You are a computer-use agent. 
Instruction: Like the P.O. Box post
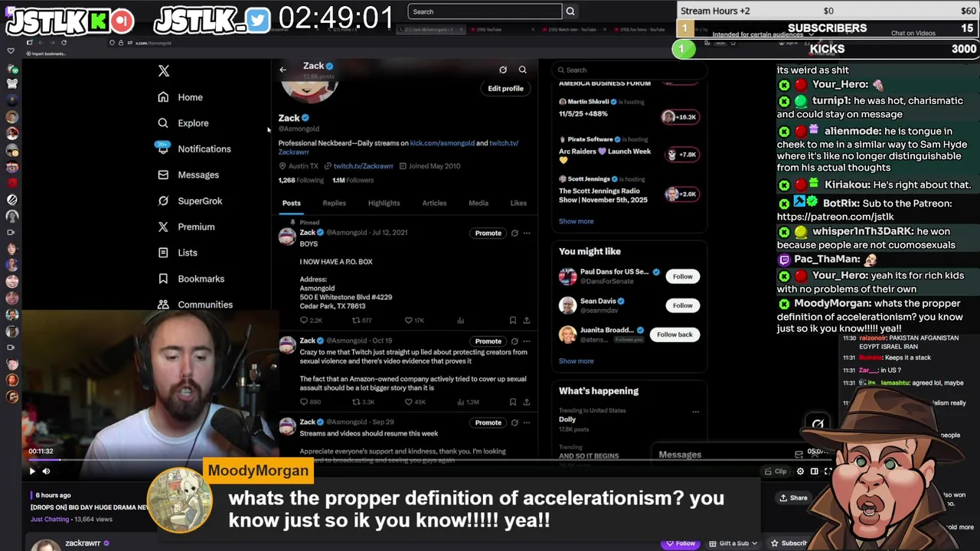tap(408, 321)
